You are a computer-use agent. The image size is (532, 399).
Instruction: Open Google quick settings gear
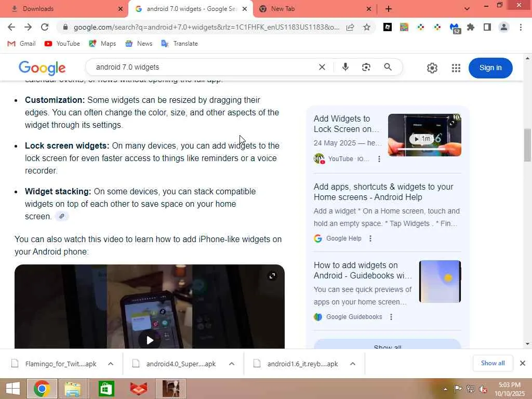pyautogui.click(x=432, y=68)
